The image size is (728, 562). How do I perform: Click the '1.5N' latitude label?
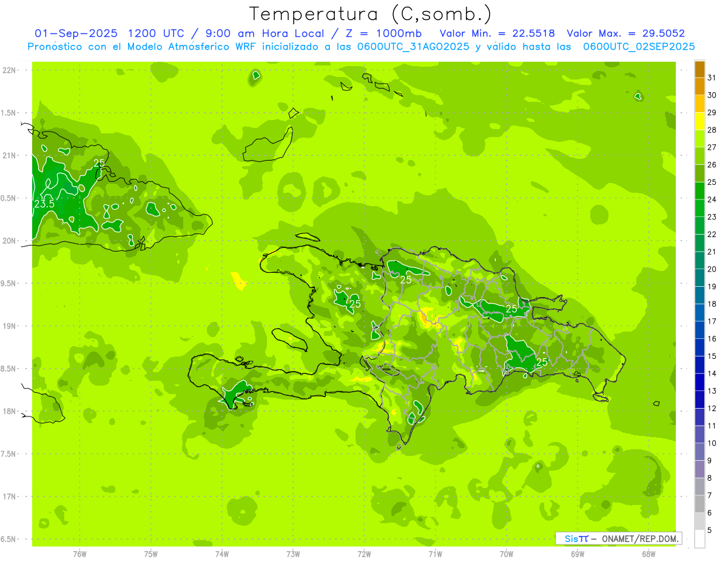click(9, 113)
